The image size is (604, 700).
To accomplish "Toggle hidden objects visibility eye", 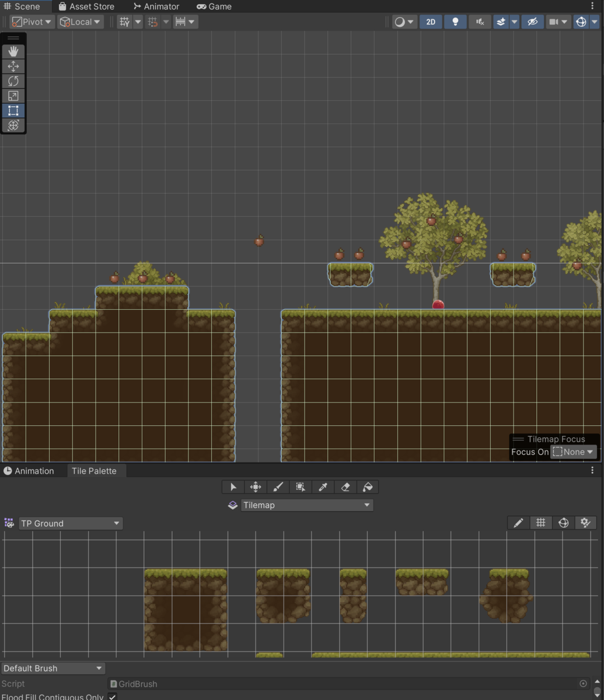I will pyautogui.click(x=532, y=22).
